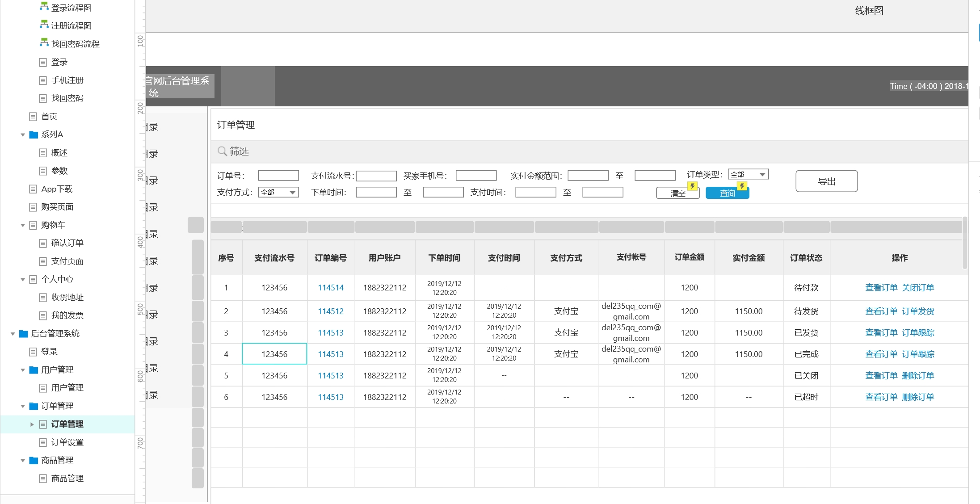Screen dimensions: 980x504
Task: Collapse the 系列A folder
Action: [23, 134]
